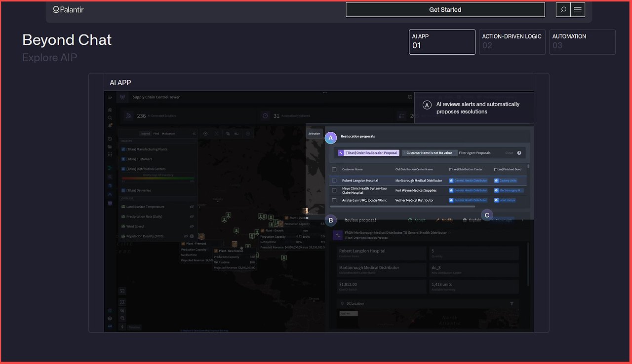
Task: Show the Land Surface Temperature overlay
Action: (x=192, y=207)
